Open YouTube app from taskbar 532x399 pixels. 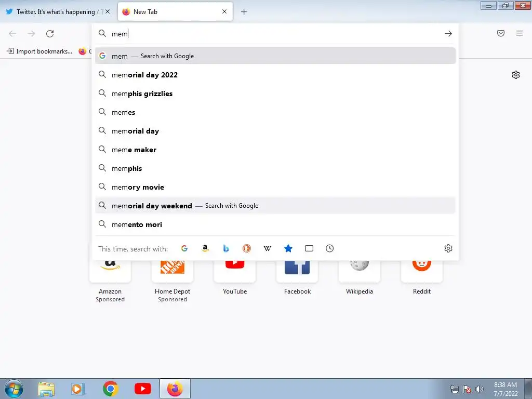pos(143,389)
